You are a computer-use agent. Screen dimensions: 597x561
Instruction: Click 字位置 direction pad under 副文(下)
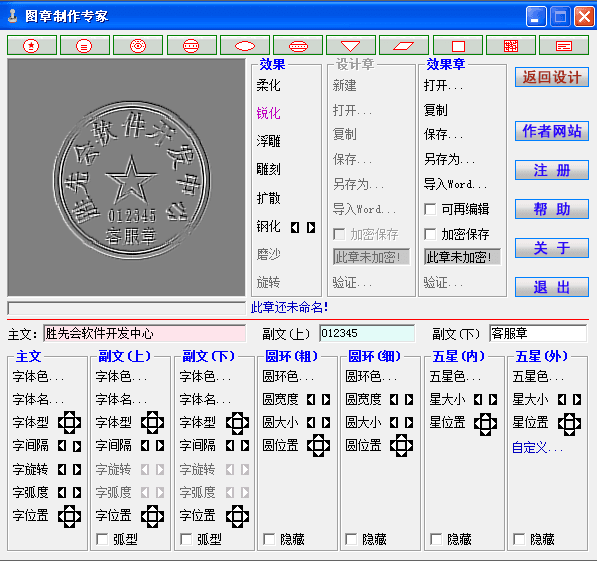[237, 516]
